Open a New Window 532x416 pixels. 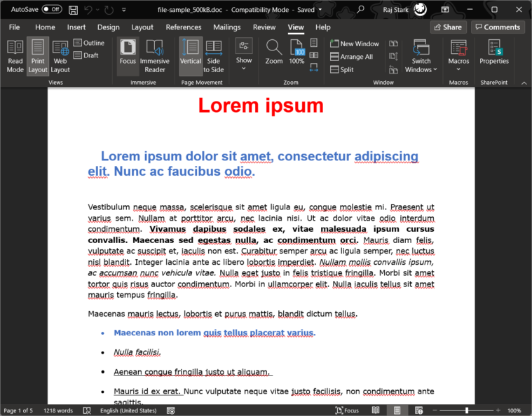coord(355,43)
